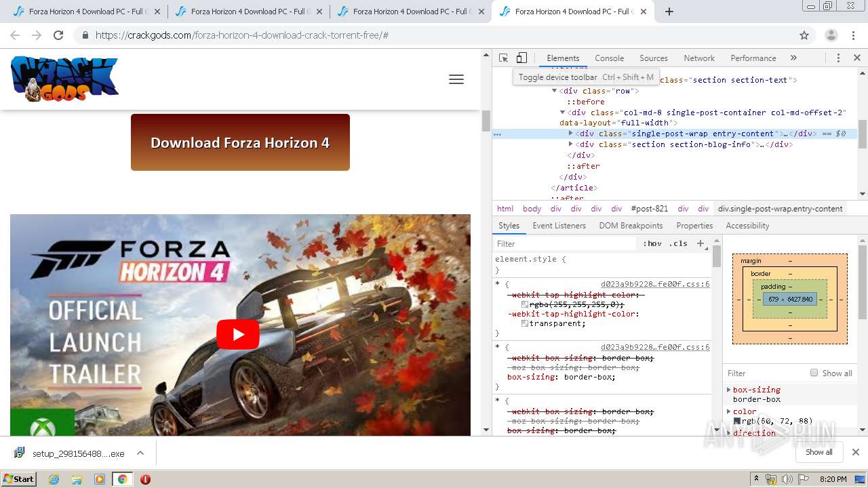
Task: Open a new tab with the plus button
Action: pyautogui.click(x=669, y=12)
